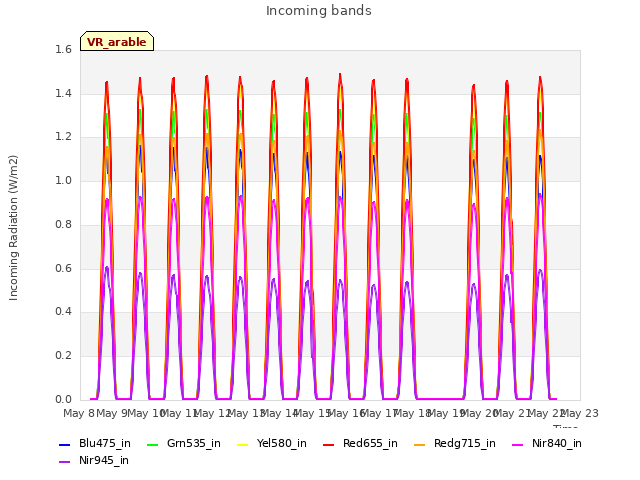Click the Blu475_in legend label
This screenshot has width=640, height=480.
(x=105, y=444)
